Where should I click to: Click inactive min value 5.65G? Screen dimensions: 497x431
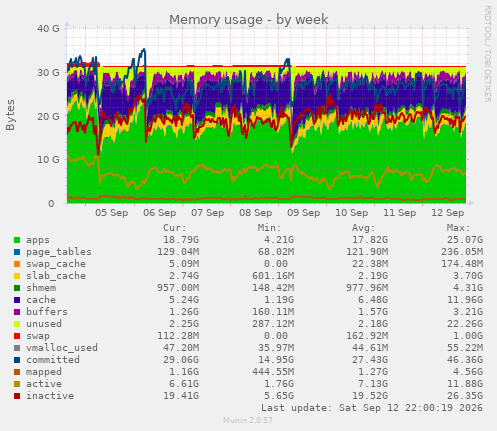[x=279, y=396]
